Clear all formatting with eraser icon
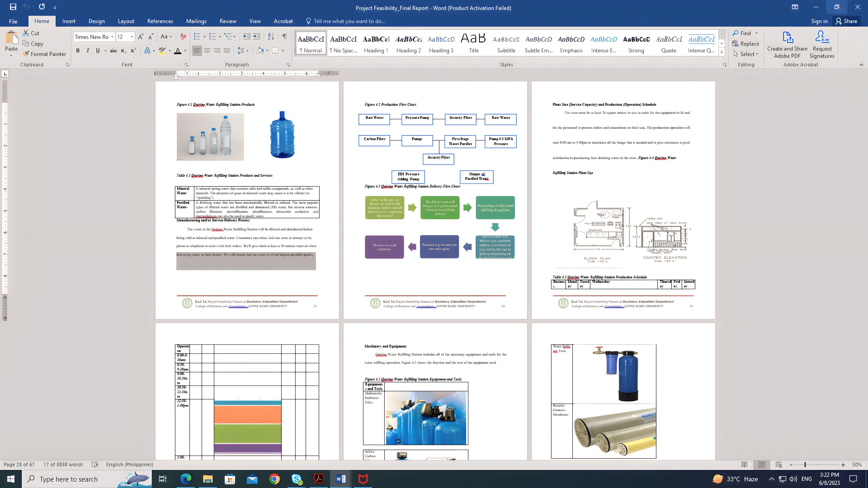This screenshot has width=868, height=488. pyautogui.click(x=183, y=37)
